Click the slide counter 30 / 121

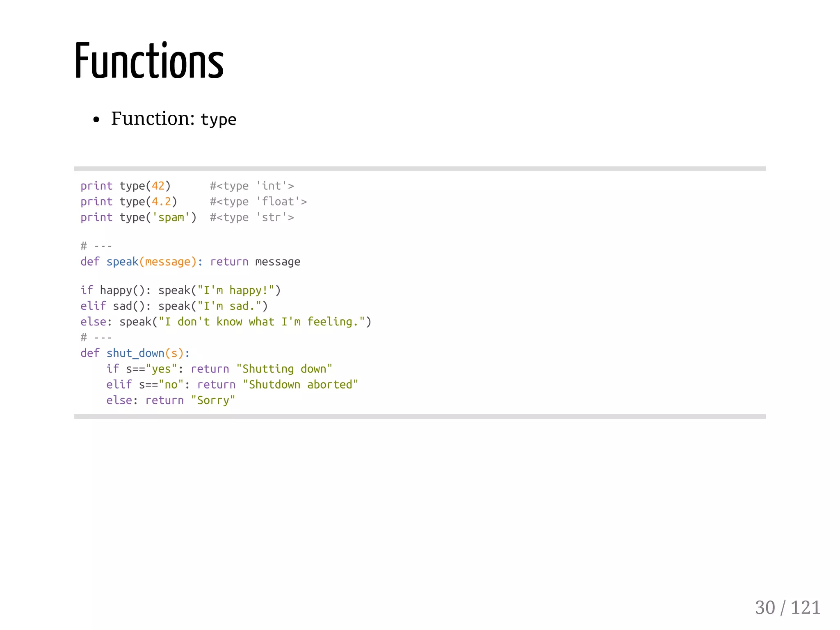(787, 607)
